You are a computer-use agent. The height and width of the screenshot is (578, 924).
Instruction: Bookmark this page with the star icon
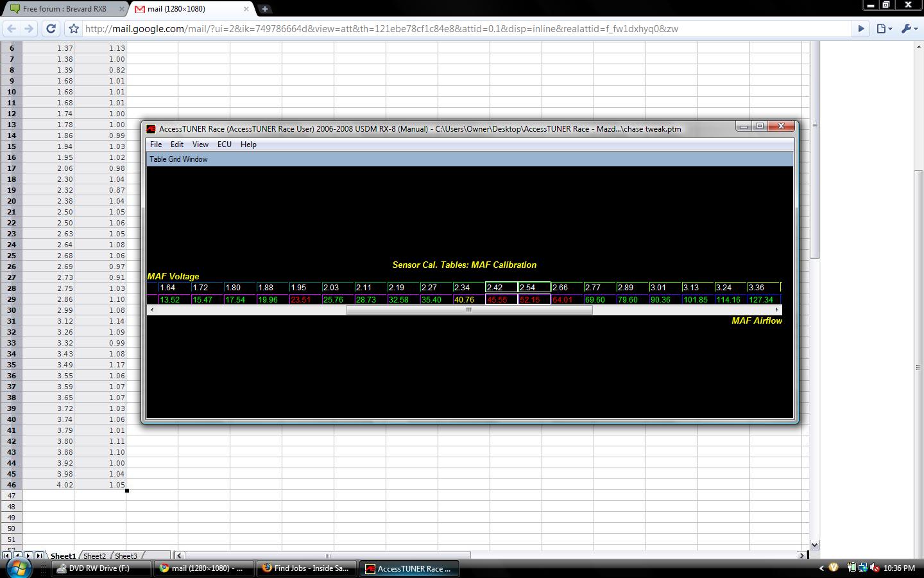pos(74,29)
